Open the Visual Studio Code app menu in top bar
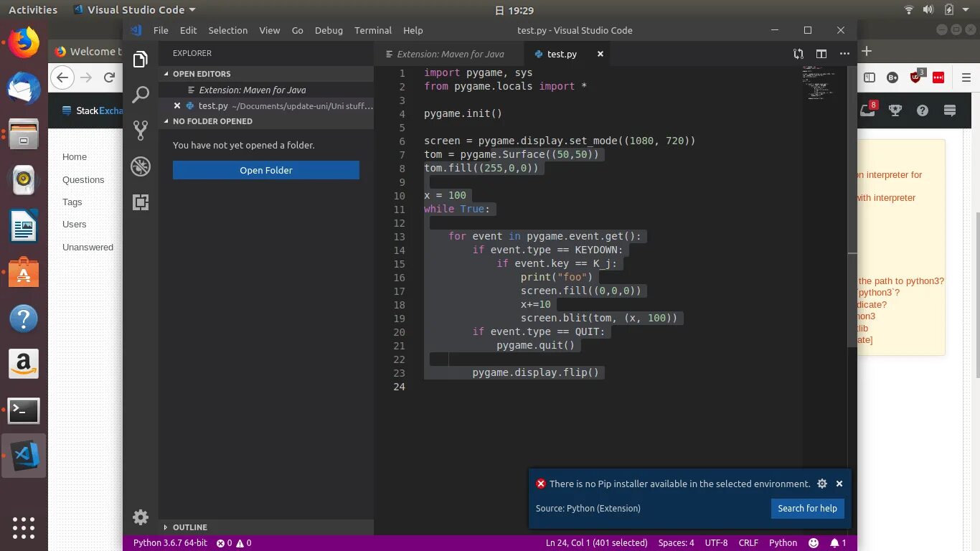Viewport: 980px width, 551px height. pyautogui.click(x=134, y=10)
